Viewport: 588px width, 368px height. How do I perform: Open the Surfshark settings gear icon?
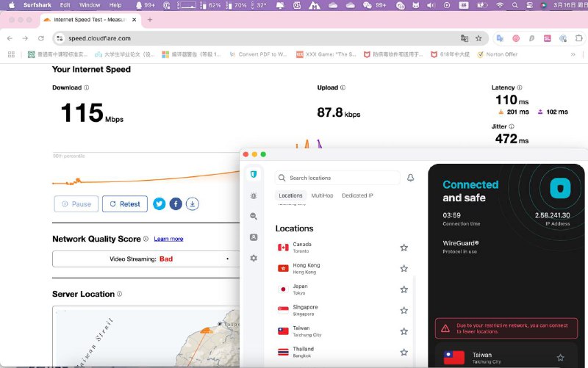254,259
